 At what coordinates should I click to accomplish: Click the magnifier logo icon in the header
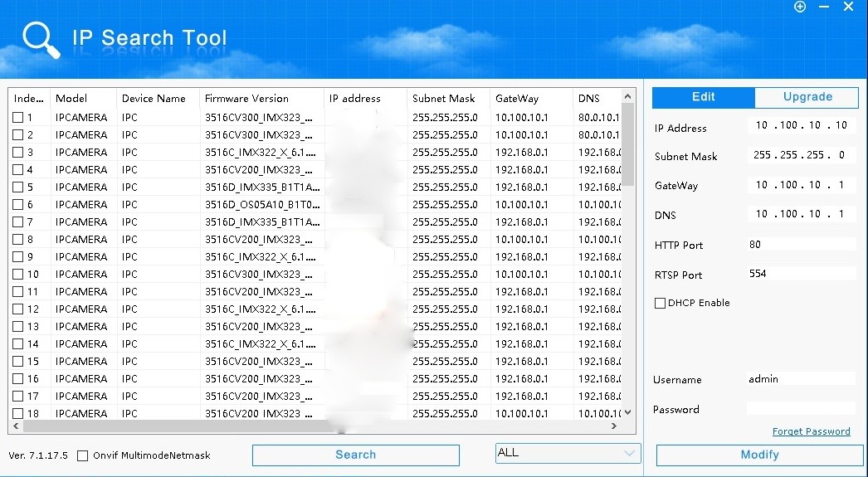coord(41,41)
